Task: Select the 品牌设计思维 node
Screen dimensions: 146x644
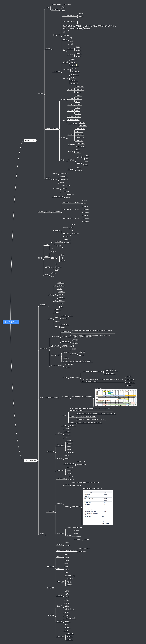Action: click(x=51, y=451)
